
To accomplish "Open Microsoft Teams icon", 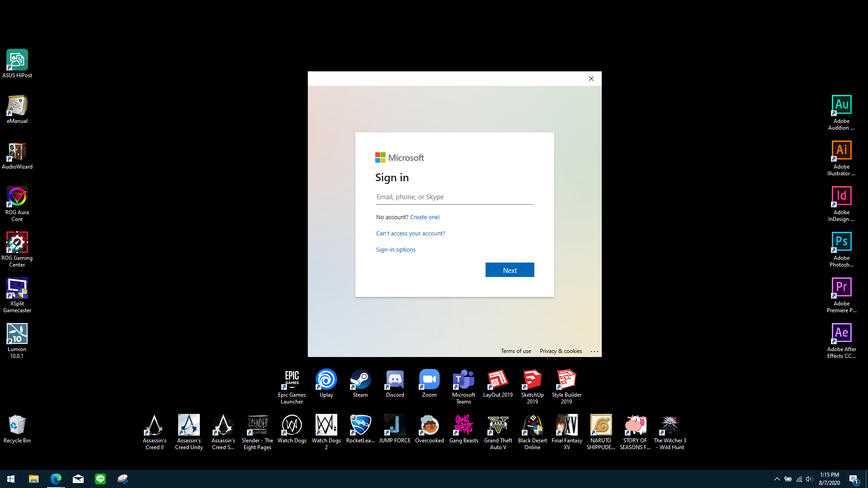I will pos(464,386).
